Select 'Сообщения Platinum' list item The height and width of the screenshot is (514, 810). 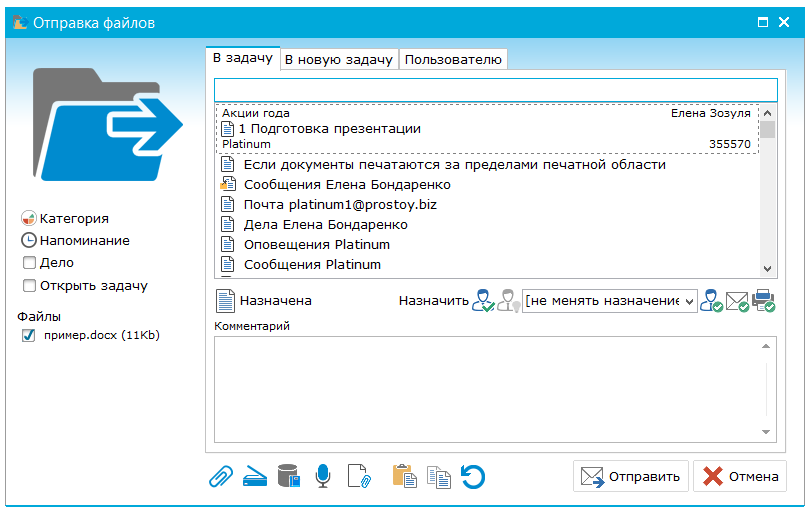[x=487, y=264]
